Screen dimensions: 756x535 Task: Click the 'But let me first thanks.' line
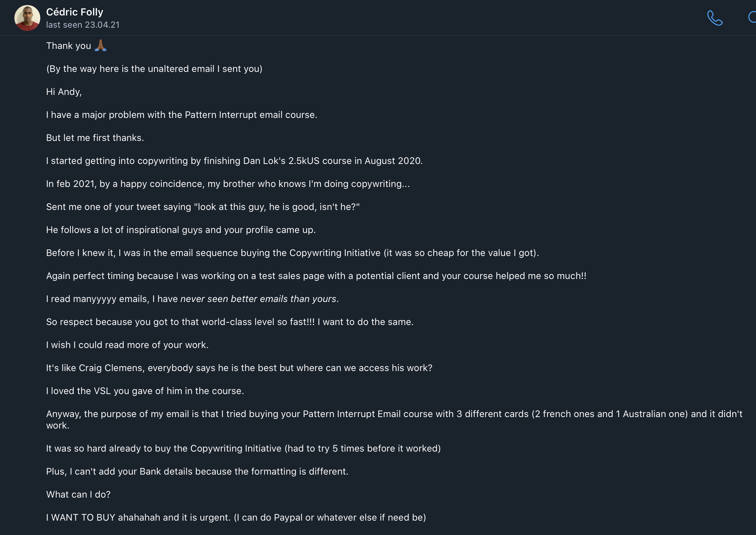95,138
